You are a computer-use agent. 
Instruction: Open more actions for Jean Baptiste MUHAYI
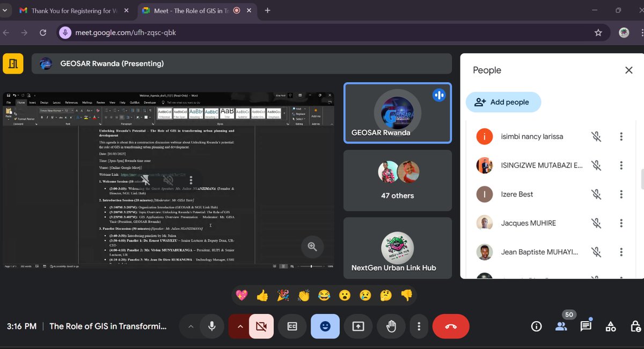click(x=621, y=252)
